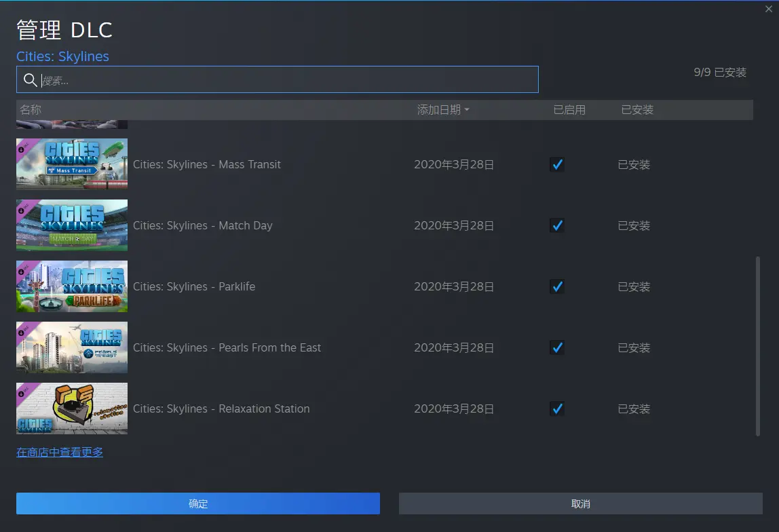779x532 pixels.
Task: Open the Parklife DLC thumbnail
Action: (72, 286)
